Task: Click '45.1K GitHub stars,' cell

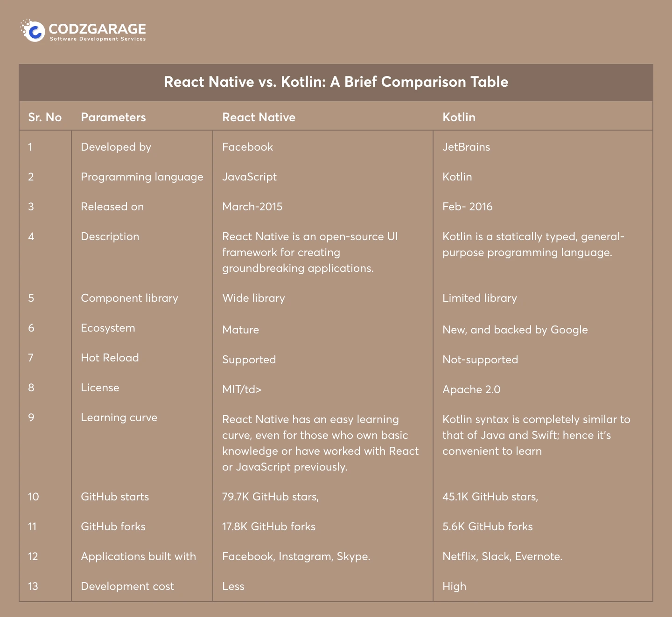Action: (x=490, y=497)
